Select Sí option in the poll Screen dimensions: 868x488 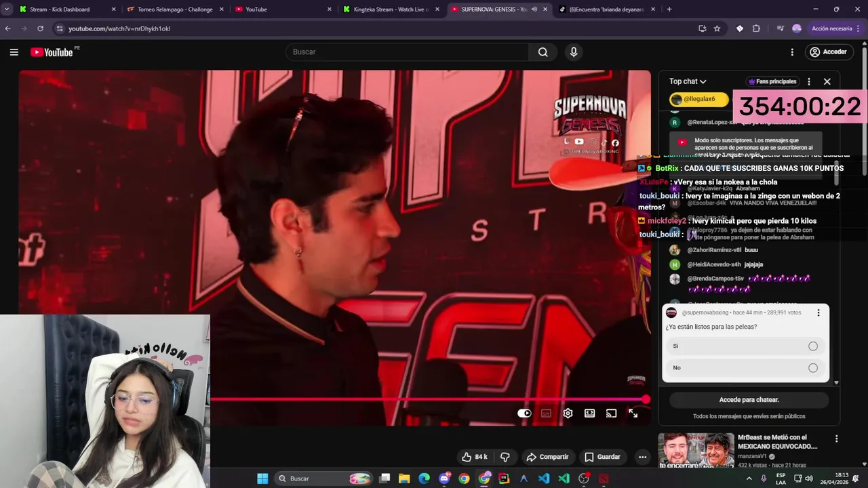[746, 346]
